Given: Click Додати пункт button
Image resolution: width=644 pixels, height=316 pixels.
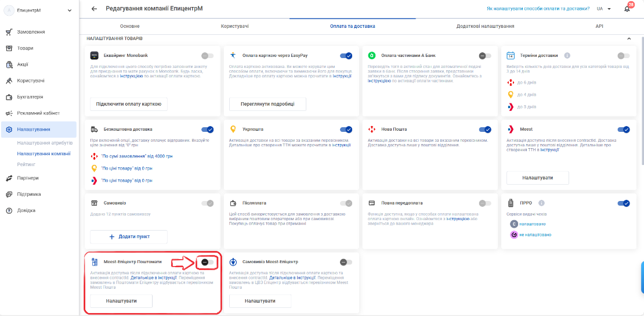Looking at the screenshot, I should [129, 236].
